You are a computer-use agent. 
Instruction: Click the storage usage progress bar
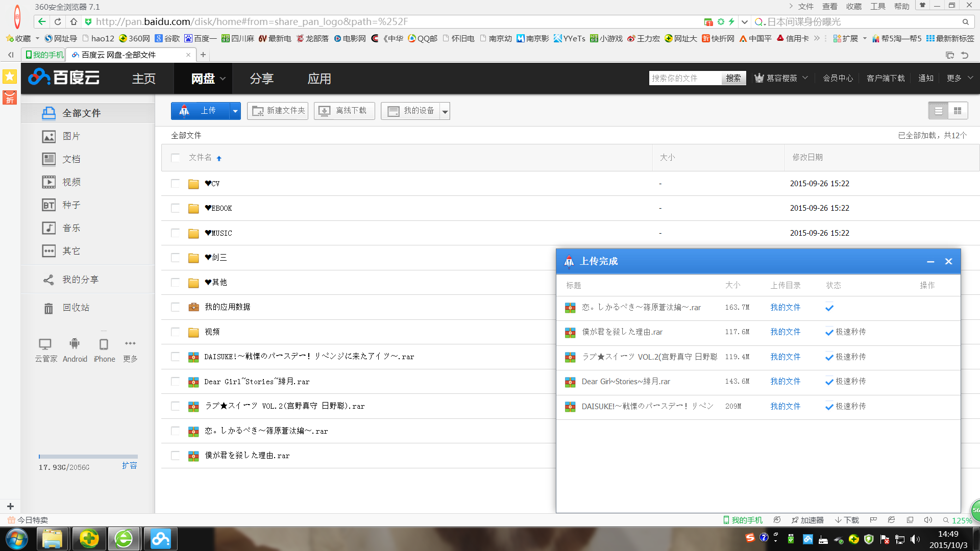pyautogui.click(x=88, y=457)
